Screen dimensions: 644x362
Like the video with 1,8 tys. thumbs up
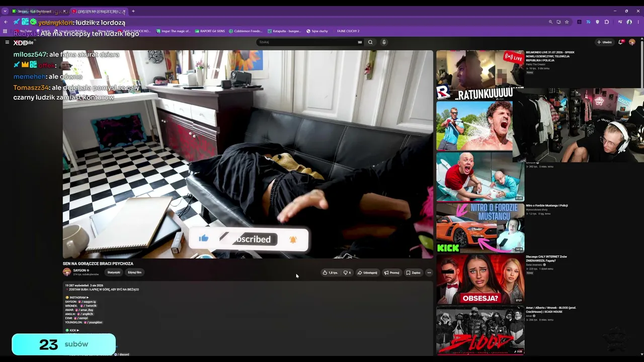click(x=330, y=273)
